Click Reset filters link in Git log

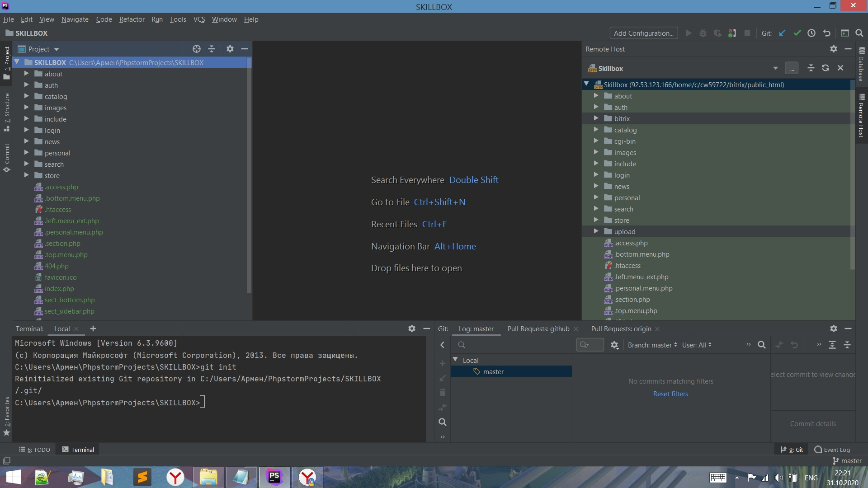[671, 393]
